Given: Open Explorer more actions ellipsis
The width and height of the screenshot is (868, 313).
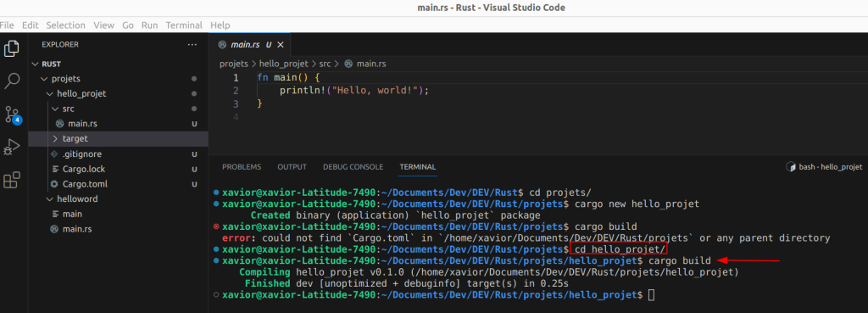Looking at the screenshot, I should coord(192,44).
